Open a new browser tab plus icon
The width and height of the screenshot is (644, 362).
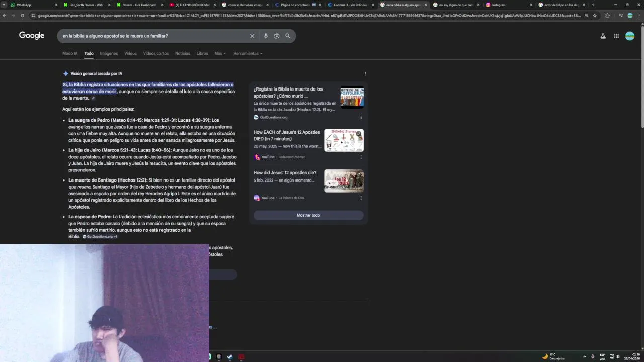click(593, 5)
